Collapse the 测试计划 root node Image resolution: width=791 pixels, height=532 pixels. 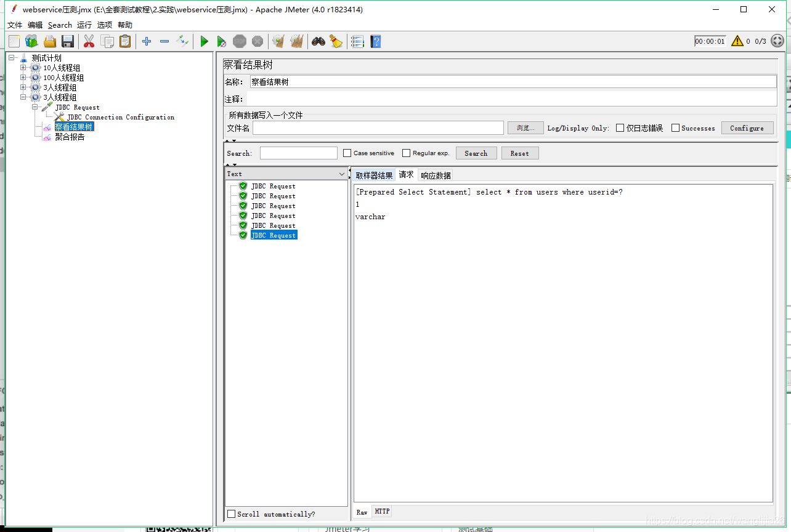pyautogui.click(x=12, y=58)
